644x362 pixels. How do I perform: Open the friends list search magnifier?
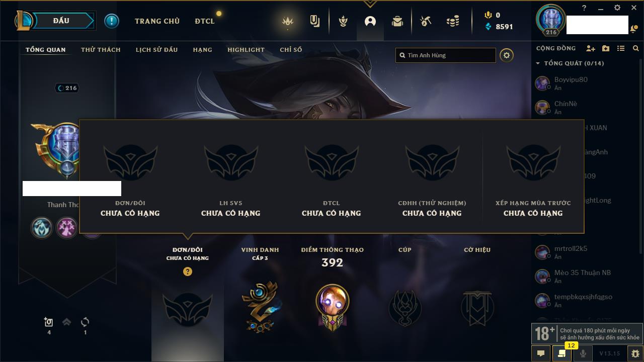[x=636, y=48]
